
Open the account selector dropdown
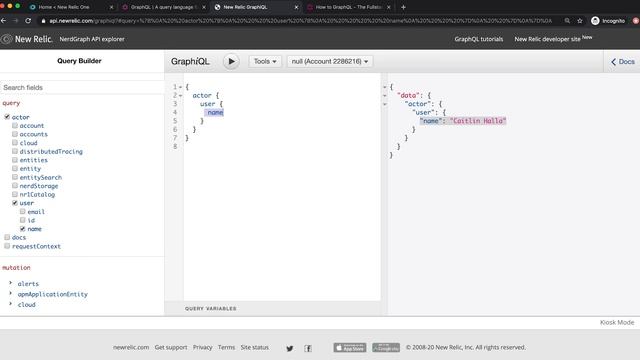(329, 61)
